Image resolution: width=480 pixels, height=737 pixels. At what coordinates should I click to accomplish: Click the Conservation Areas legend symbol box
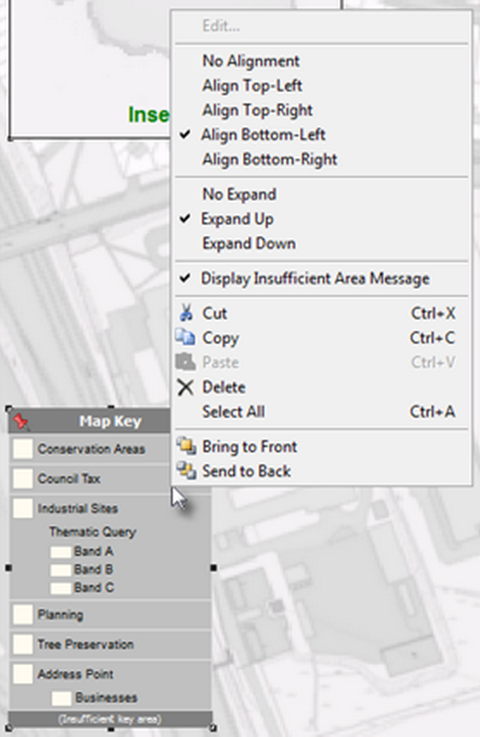click(x=23, y=449)
